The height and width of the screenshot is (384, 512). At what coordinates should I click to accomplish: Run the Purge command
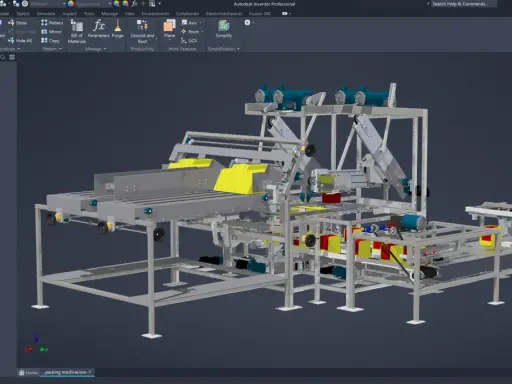(x=118, y=29)
